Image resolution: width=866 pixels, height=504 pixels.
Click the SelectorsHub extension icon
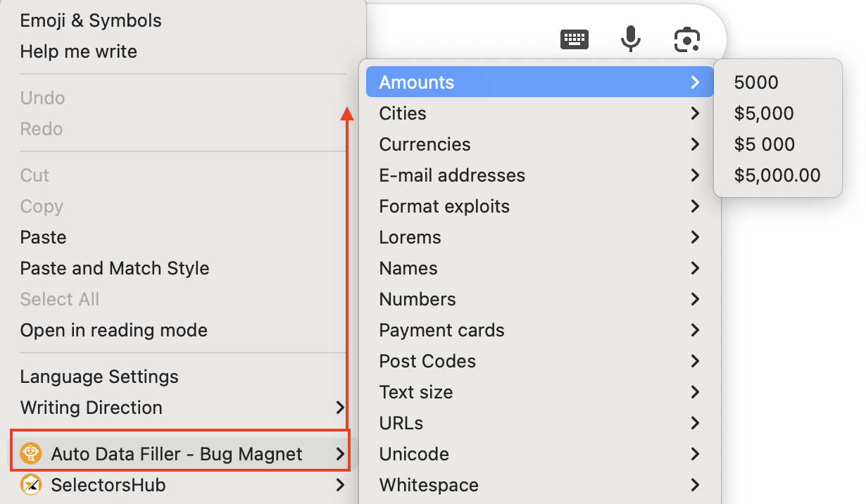coord(31,485)
